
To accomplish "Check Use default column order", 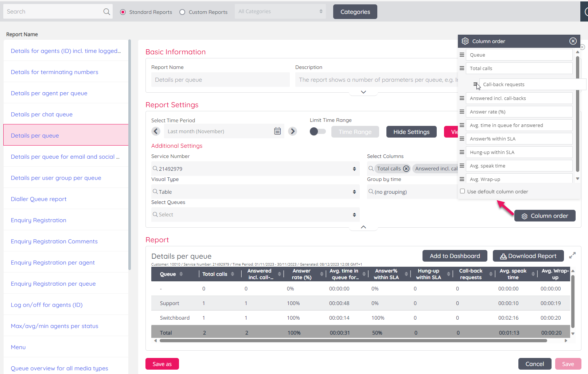I will click(x=463, y=191).
